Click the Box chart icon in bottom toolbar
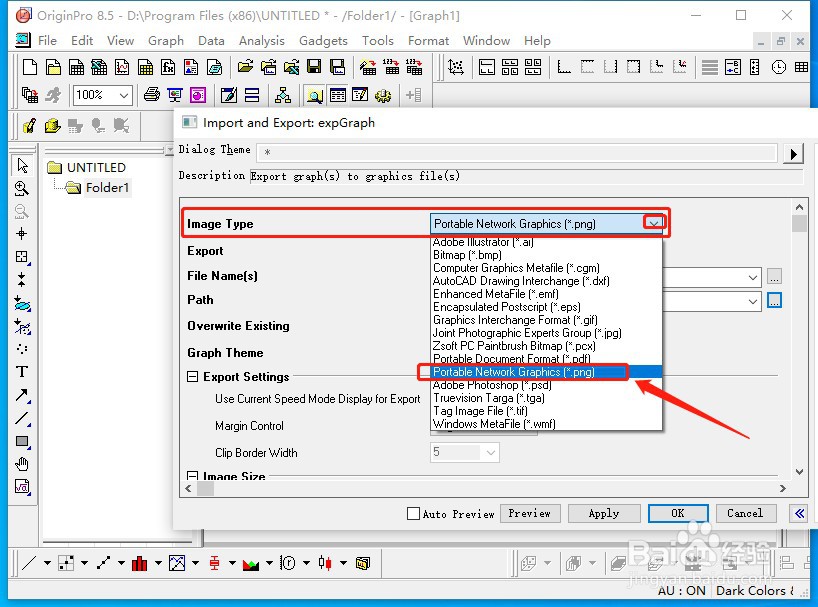The width and height of the screenshot is (818, 607). [214, 563]
